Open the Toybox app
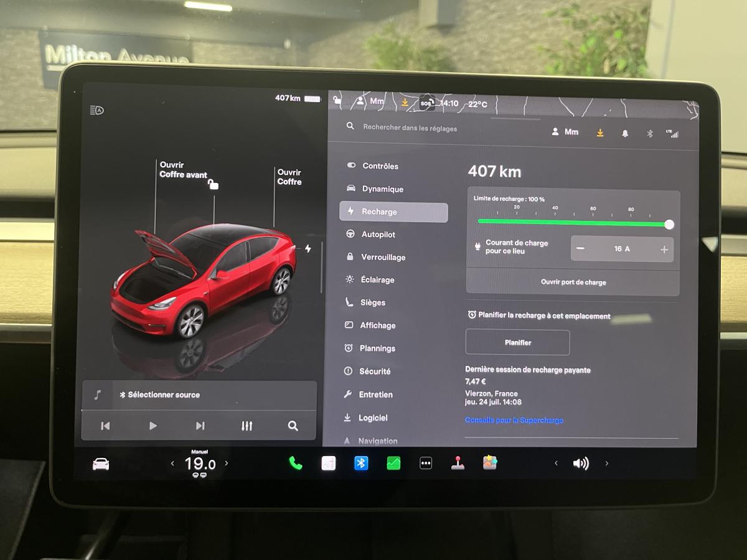 point(490,462)
